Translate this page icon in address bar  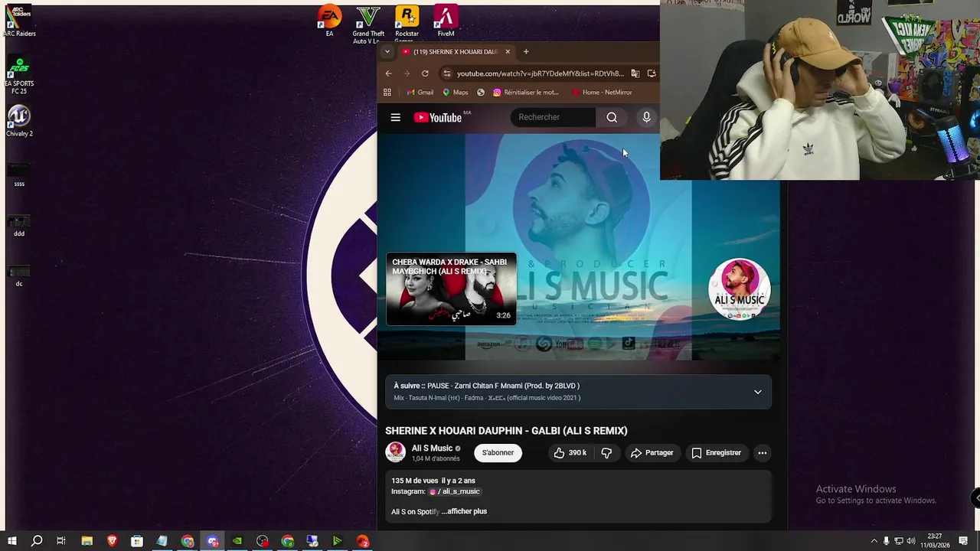(635, 73)
